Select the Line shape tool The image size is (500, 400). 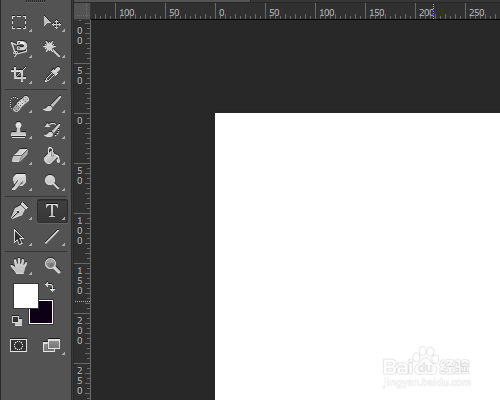coord(52,237)
